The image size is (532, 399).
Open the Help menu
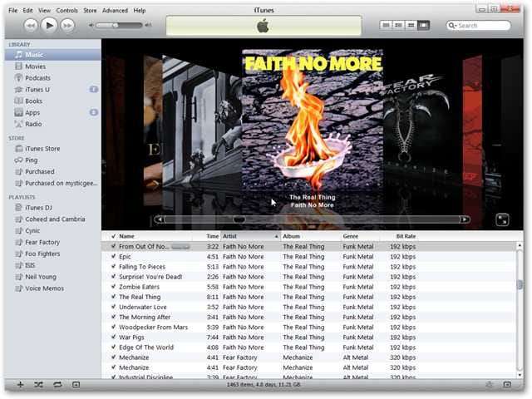[139, 11]
